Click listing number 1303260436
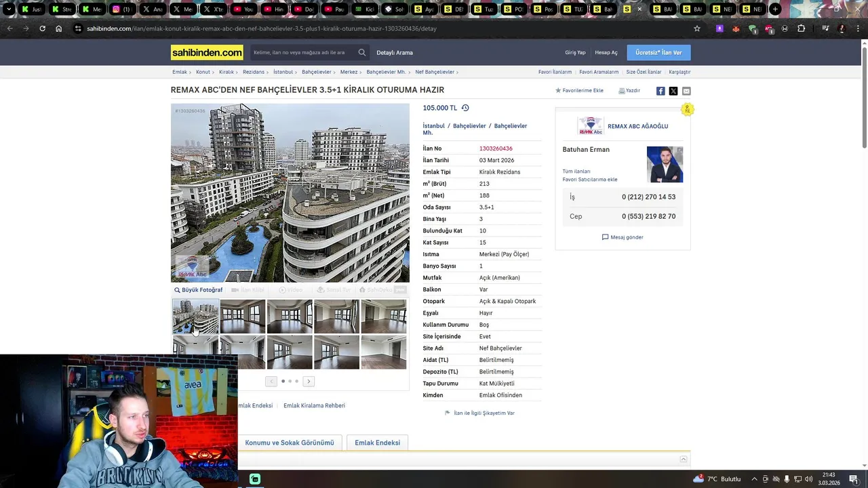 (496, 148)
